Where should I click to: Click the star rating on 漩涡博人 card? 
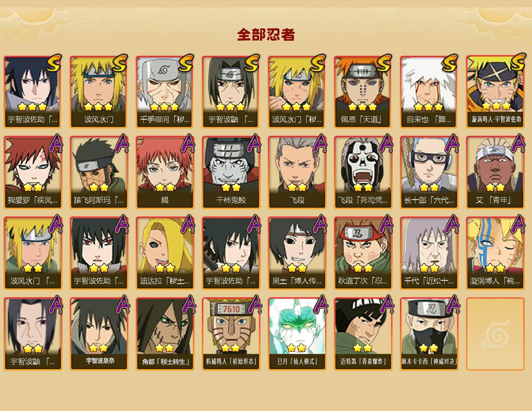495,268
